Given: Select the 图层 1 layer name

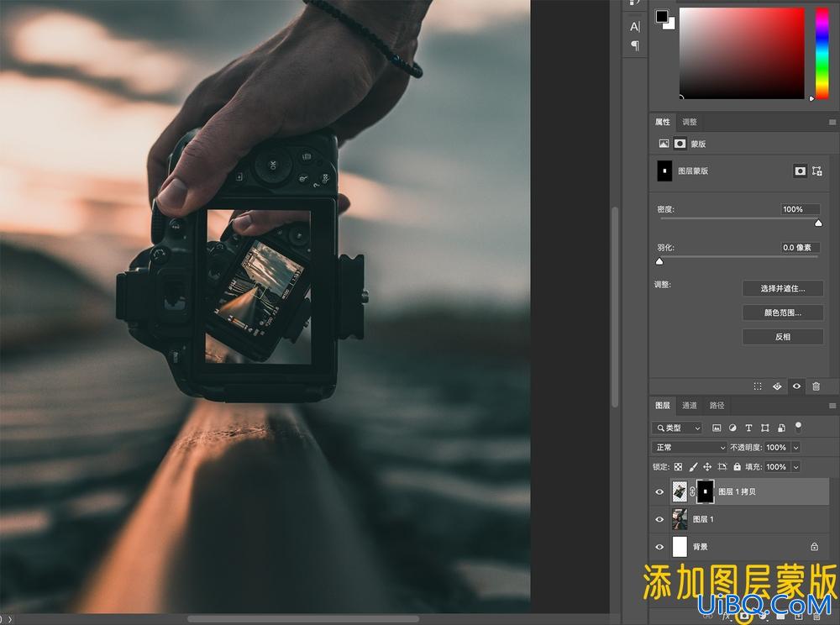Looking at the screenshot, I should point(703,519).
